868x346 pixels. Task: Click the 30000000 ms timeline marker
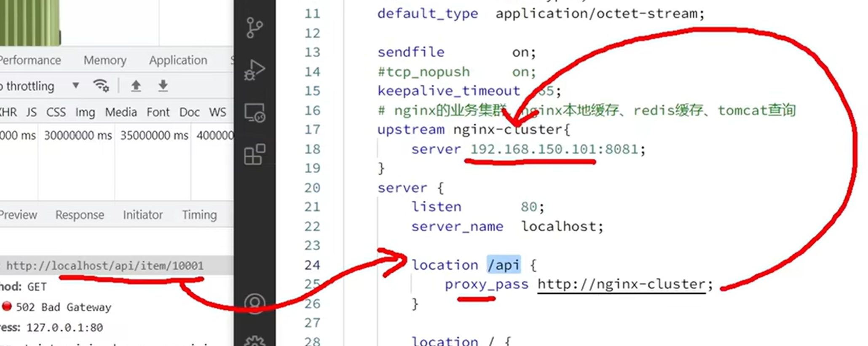point(78,136)
